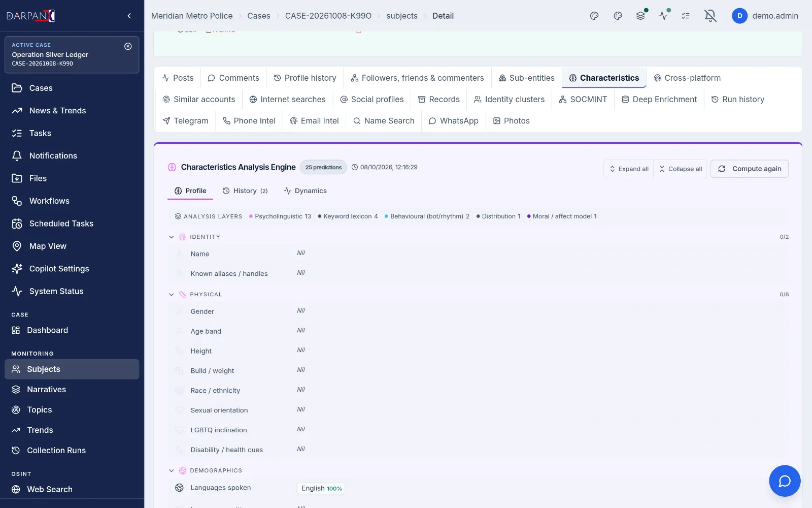Open the demo.admin user avatar
Viewport: 812px width, 508px height.
click(x=739, y=16)
